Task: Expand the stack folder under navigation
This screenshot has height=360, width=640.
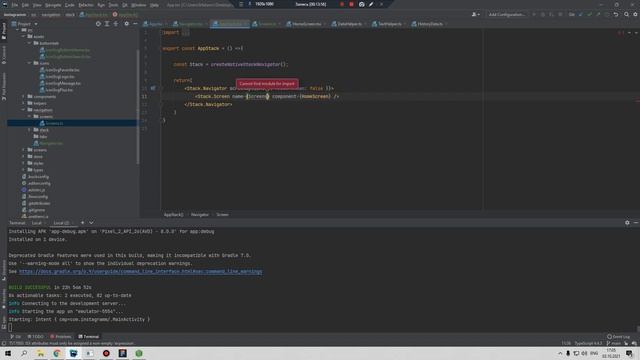Action: pos(29,130)
